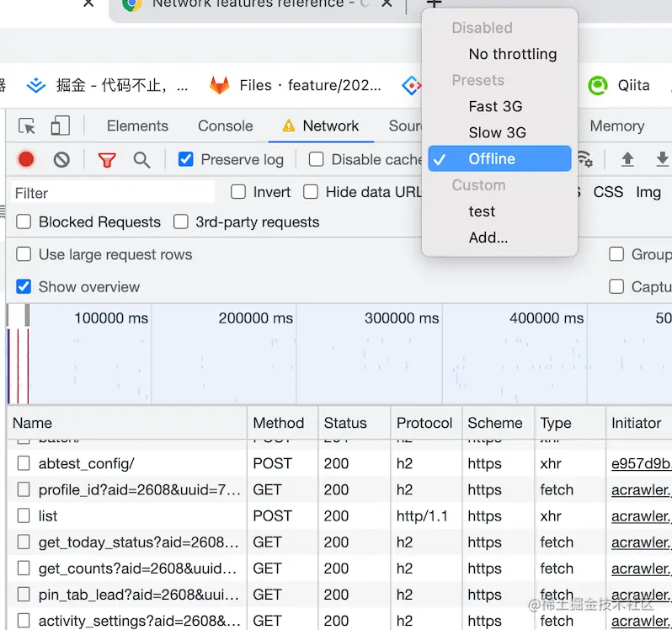This screenshot has width=672, height=630.
Task: Sort by Initiator column header
Action: pyautogui.click(x=639, y=423)
